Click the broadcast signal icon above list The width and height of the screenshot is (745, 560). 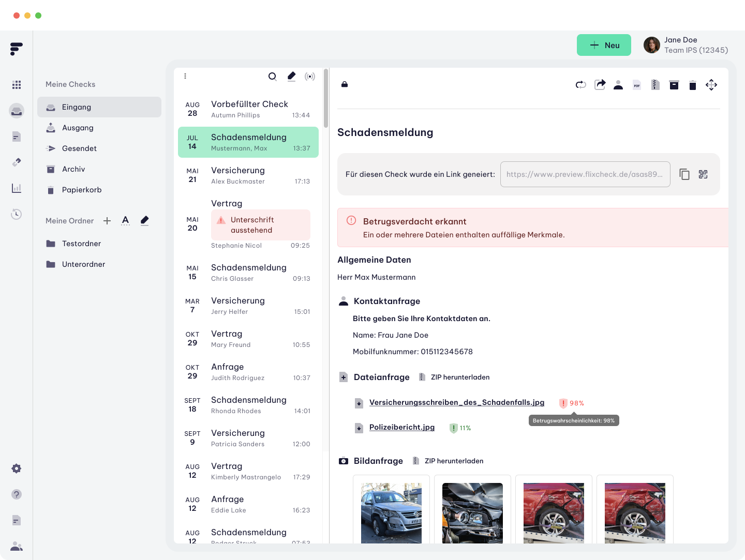(310, 77)
